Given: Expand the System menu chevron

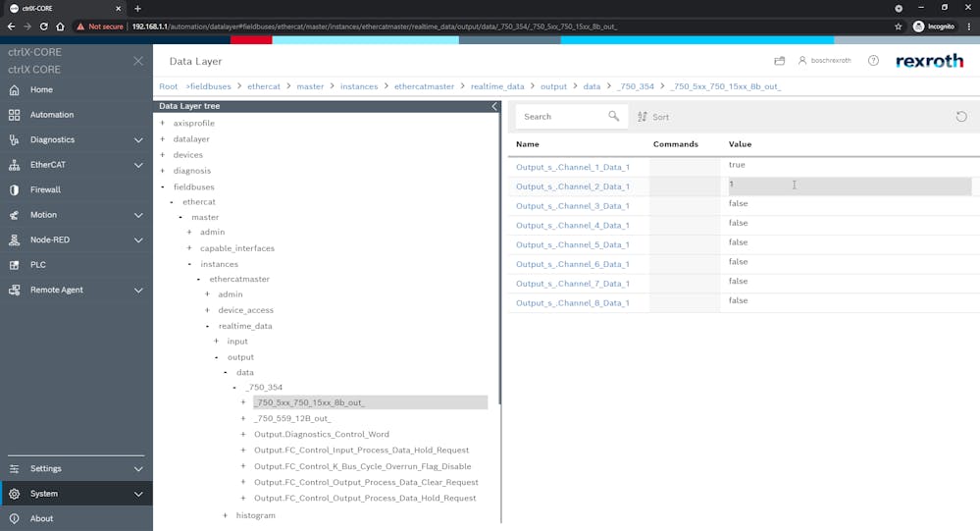Looking at the screenshot, I should 138,494.
